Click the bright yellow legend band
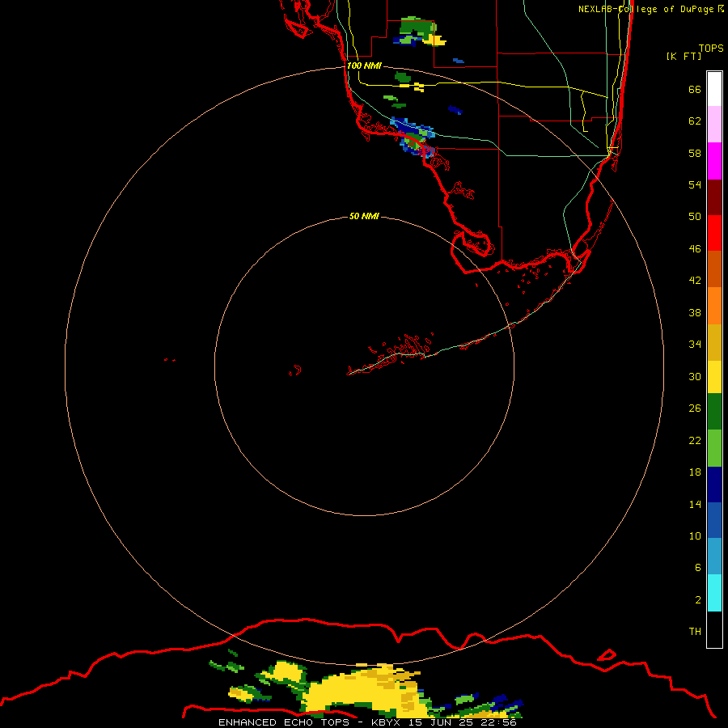Image resolution: width=728 pixels, height=728 pixels. [x=714, y=377]
